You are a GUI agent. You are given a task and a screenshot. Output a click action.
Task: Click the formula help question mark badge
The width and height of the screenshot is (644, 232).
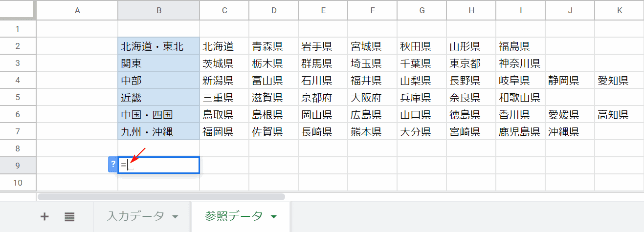113,165
